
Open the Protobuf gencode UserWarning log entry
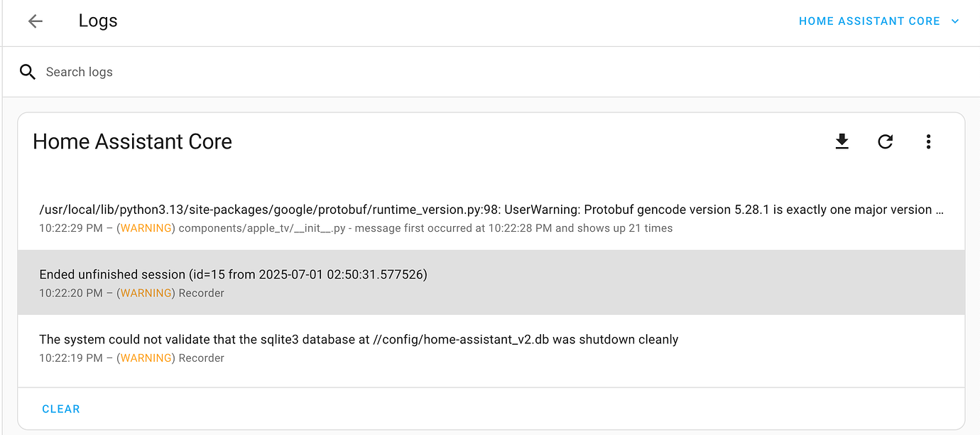[491, 210]
